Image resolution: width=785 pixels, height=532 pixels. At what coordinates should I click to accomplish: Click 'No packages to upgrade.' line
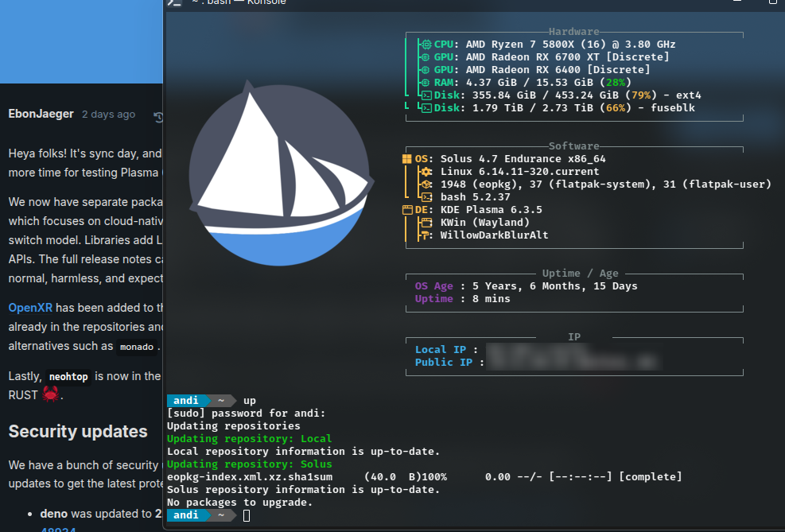tap(240, 503)
